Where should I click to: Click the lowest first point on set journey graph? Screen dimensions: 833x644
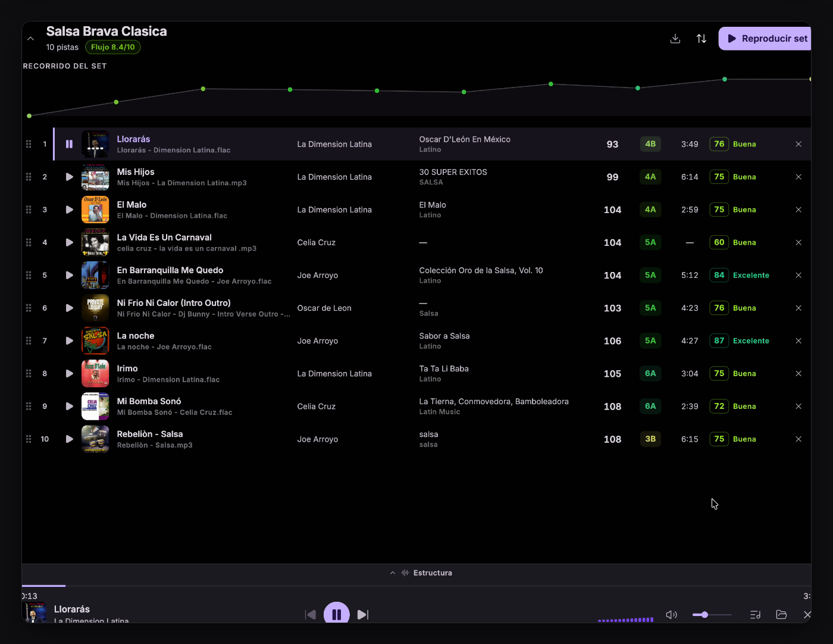[29, 115]
